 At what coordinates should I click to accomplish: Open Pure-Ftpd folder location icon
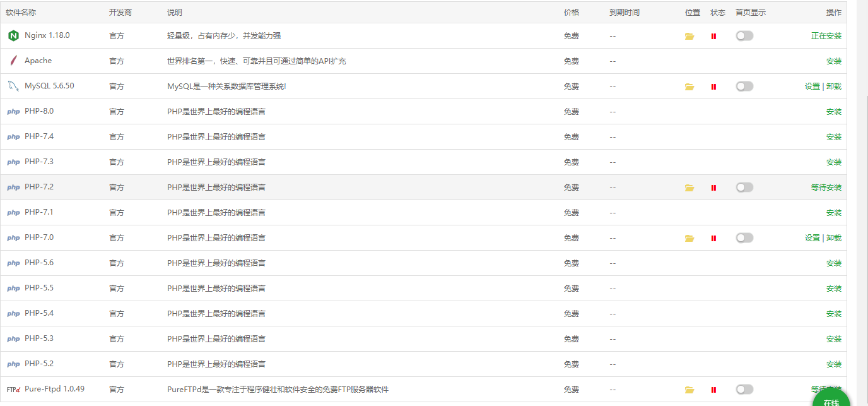[689, 390]
